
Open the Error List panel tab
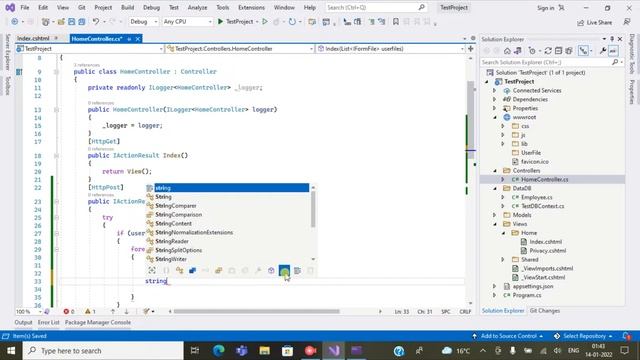tap(49, 322)
